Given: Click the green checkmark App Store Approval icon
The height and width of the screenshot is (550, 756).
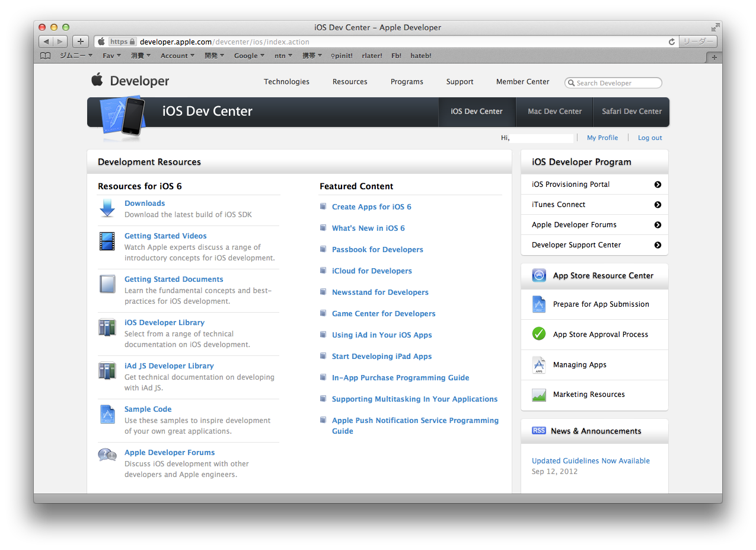Looking at the screenshot, I should [x=539, y=334].
